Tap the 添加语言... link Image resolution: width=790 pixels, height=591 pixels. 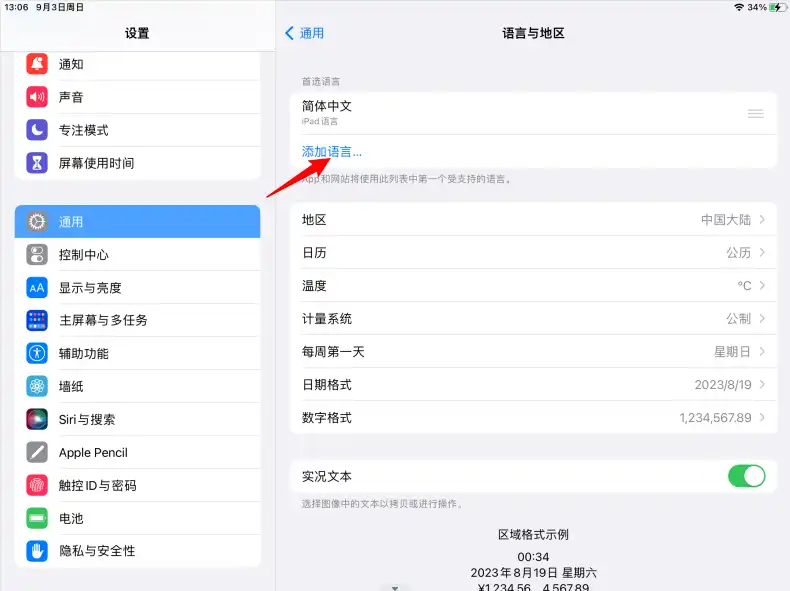332,152
